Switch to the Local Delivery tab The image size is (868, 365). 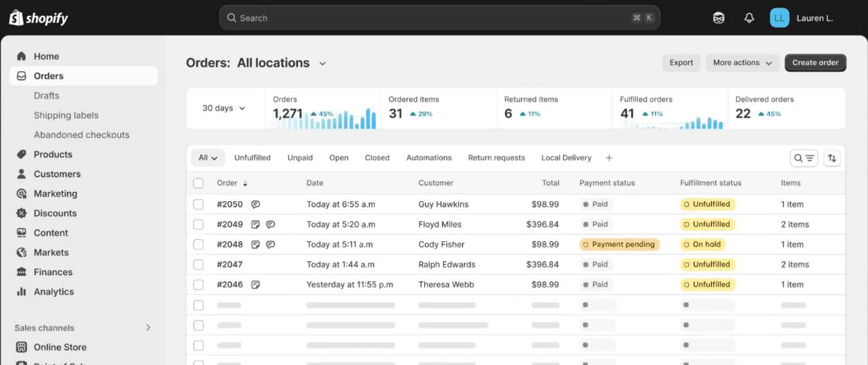pos(567,158)
